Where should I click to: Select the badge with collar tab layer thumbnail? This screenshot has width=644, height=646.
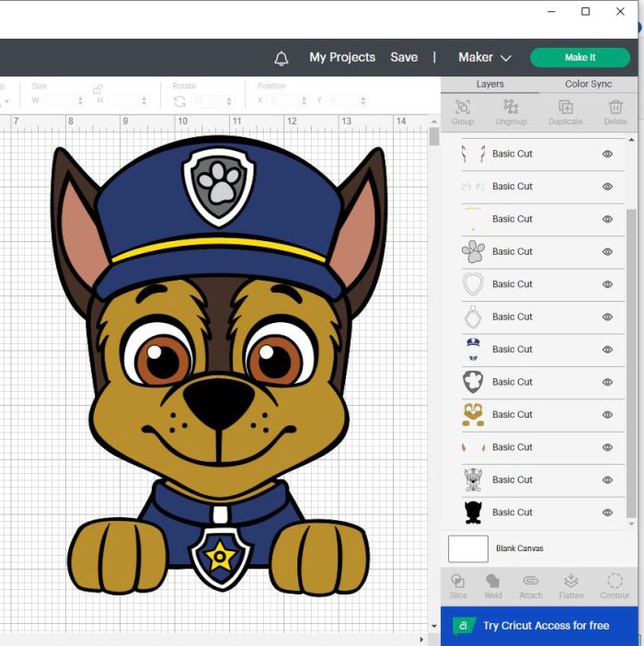473,317
